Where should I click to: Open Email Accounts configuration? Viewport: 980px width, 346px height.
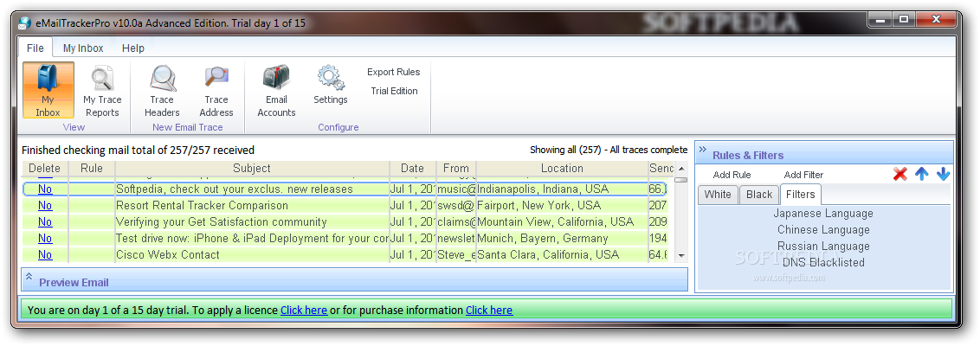276,90
